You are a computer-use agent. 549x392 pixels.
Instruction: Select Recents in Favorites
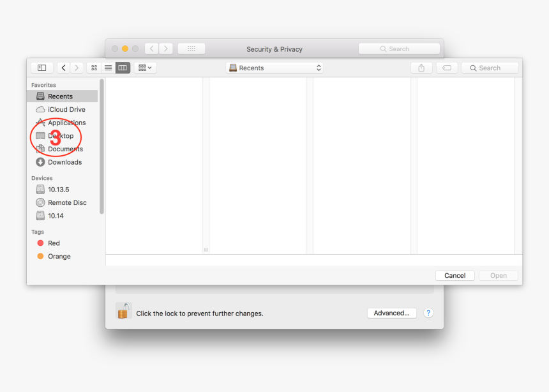(61, 96)
